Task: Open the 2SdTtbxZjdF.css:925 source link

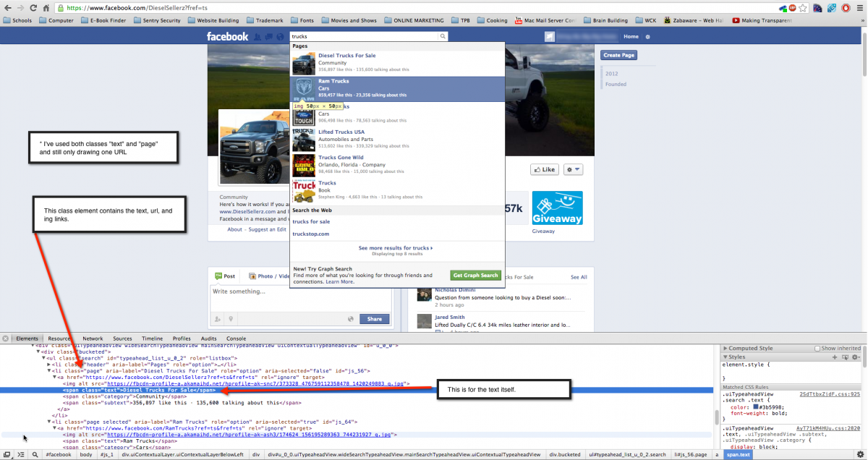Action: (x=830, y=394)
